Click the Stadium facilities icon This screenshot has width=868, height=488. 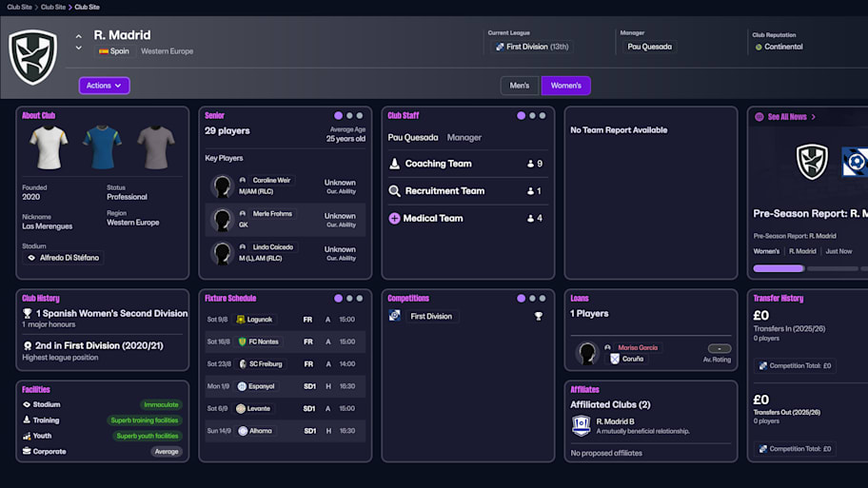pos(27,404)
